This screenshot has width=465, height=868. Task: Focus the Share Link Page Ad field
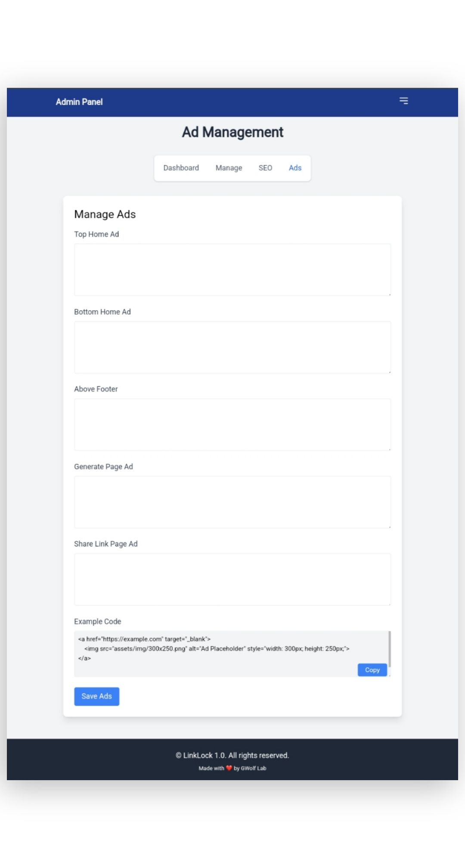(x=232, y=580)
